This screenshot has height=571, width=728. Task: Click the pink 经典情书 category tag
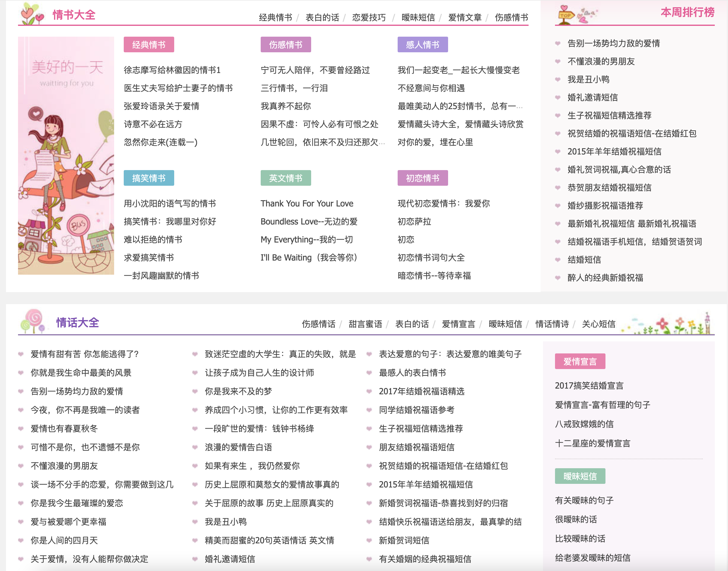tap(149, 44)
